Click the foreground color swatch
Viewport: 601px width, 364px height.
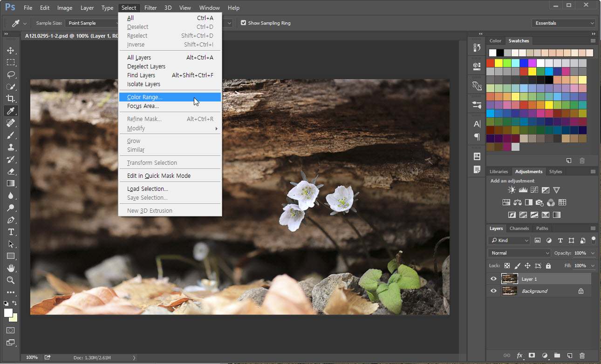pyautogui.click(x=8, y=313)
